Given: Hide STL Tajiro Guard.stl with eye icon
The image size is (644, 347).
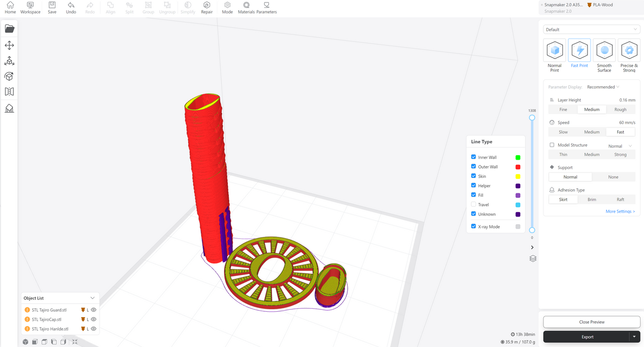Looking at the screenshot, I should pyautogui.click(x=94, y=310).
